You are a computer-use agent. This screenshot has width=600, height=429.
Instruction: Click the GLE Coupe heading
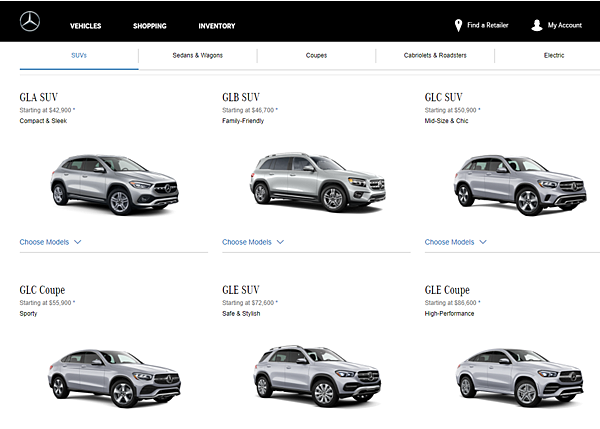click(447, 290)
